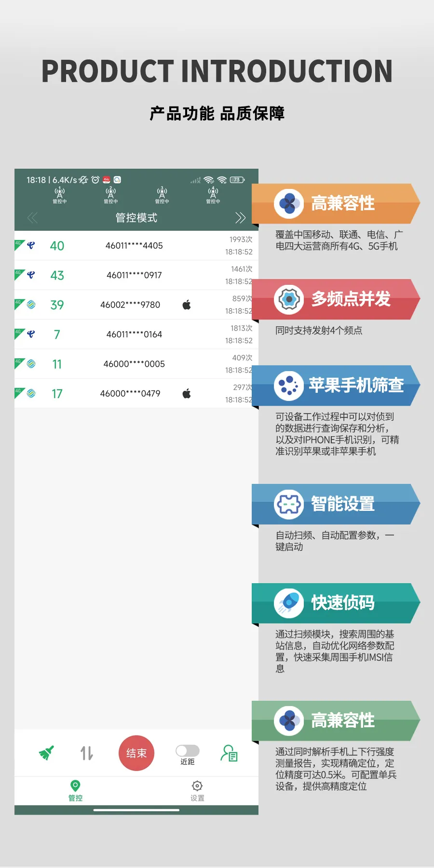The width and height of the screenshot is (434, 868).
Task: Tap the fourth antenna status icon
Action: (x=213, y=195)
